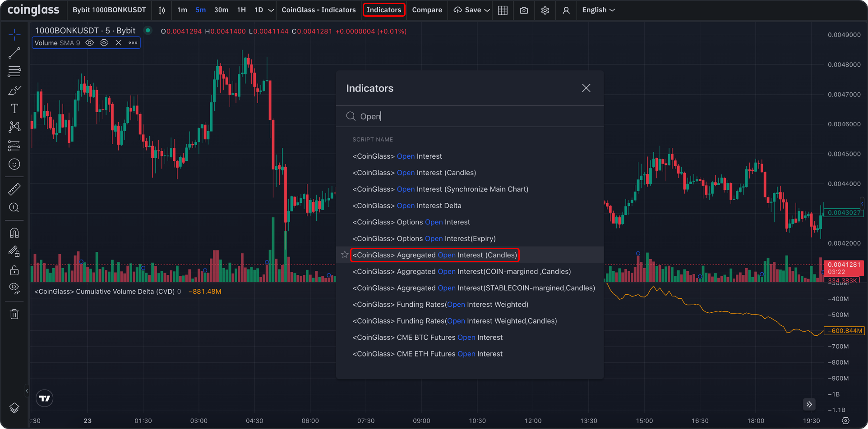Image resolution: width=868 pixels, height=429 pixels.
Task: Open time axis settings gear
Action: tap(846, 420)
